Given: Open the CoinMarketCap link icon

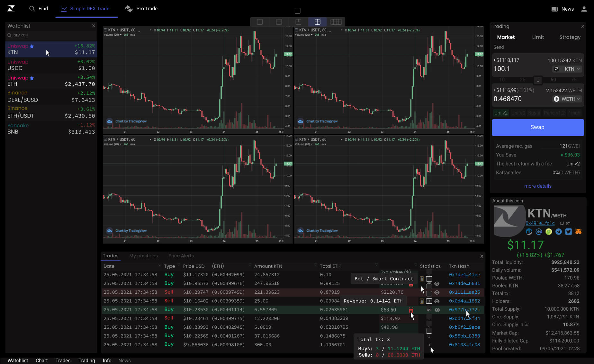Looking at the screenshot, I should [539, 232].
